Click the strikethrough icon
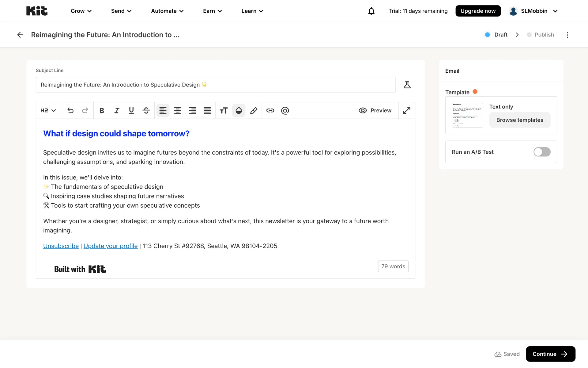This screenshot has height=368, width=588. (x=146, y=110)
